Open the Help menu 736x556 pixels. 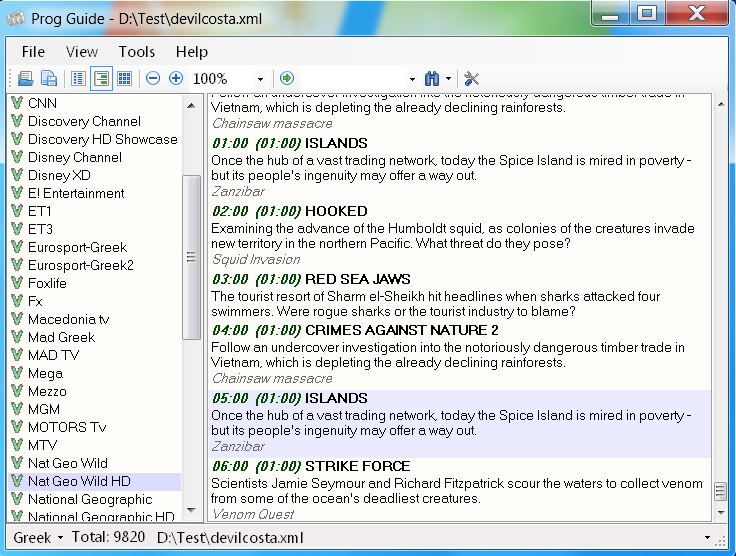coord(192,52)
